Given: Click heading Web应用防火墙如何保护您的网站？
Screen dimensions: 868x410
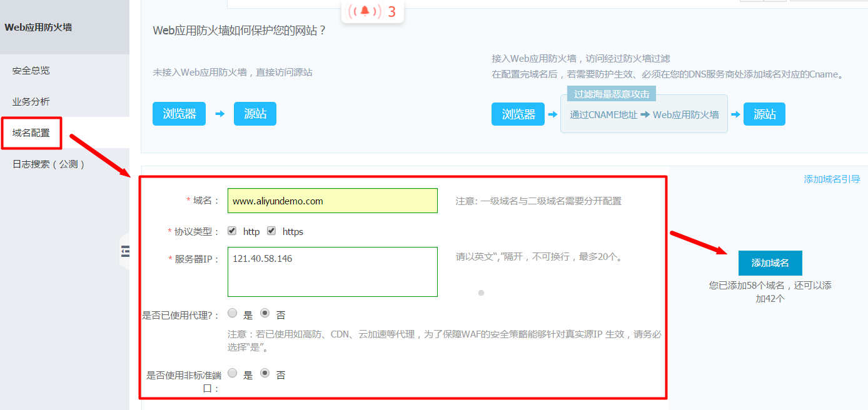Looking at the screenshot, I should (x=240, y=30).
